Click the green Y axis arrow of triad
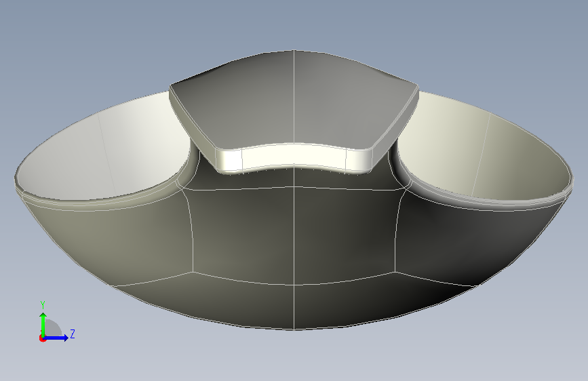 pos(43,324)
